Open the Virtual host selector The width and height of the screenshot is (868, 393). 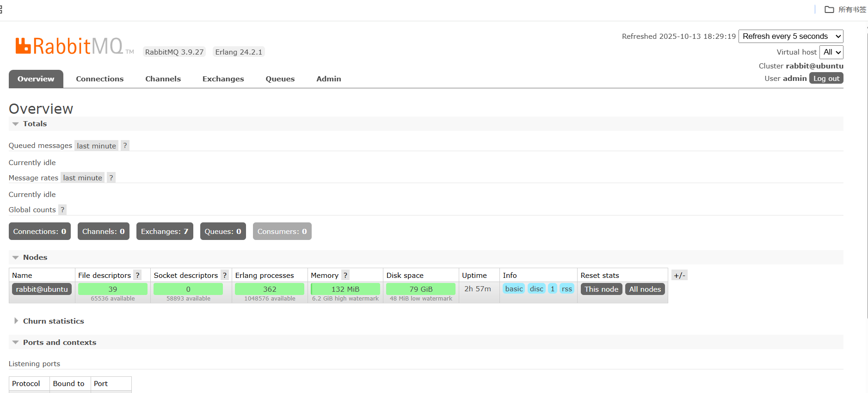[831, 52]
